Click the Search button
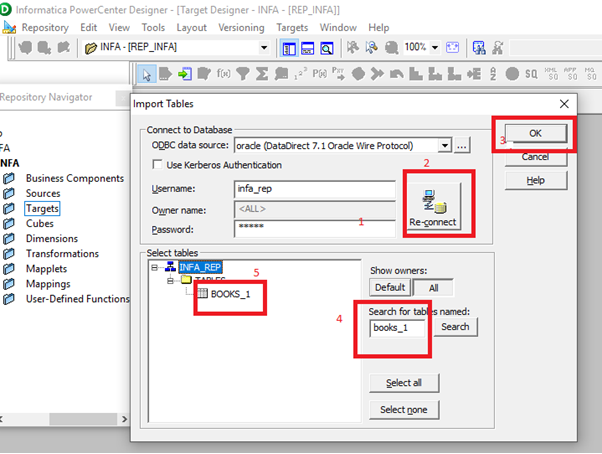Viewport: 602px width, 454px height. pos(455,327)
